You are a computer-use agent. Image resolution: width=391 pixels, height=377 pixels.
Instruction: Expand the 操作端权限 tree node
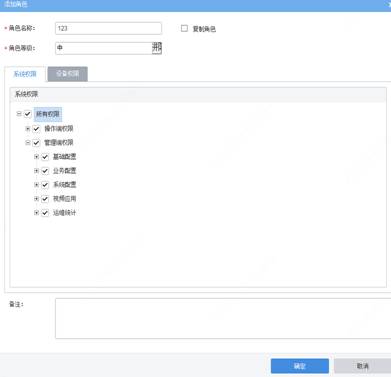(28, 129)
